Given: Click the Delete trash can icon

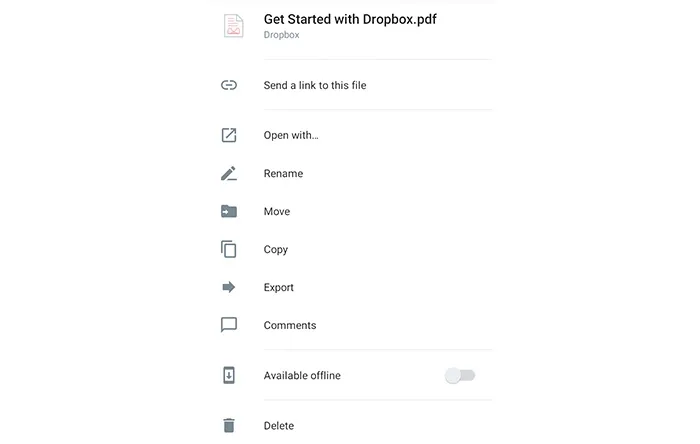Looking at the screenshot, I should (229, 425).
